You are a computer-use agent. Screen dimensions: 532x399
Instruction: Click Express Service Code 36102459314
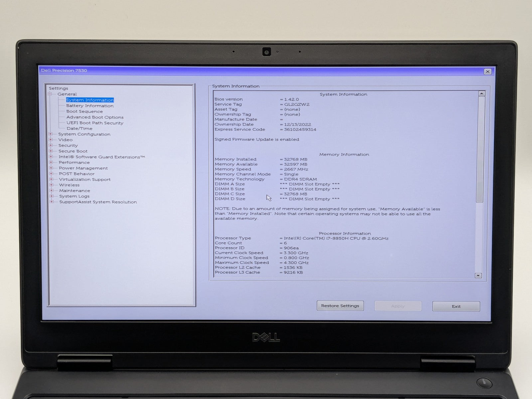(x=300, y=129)
